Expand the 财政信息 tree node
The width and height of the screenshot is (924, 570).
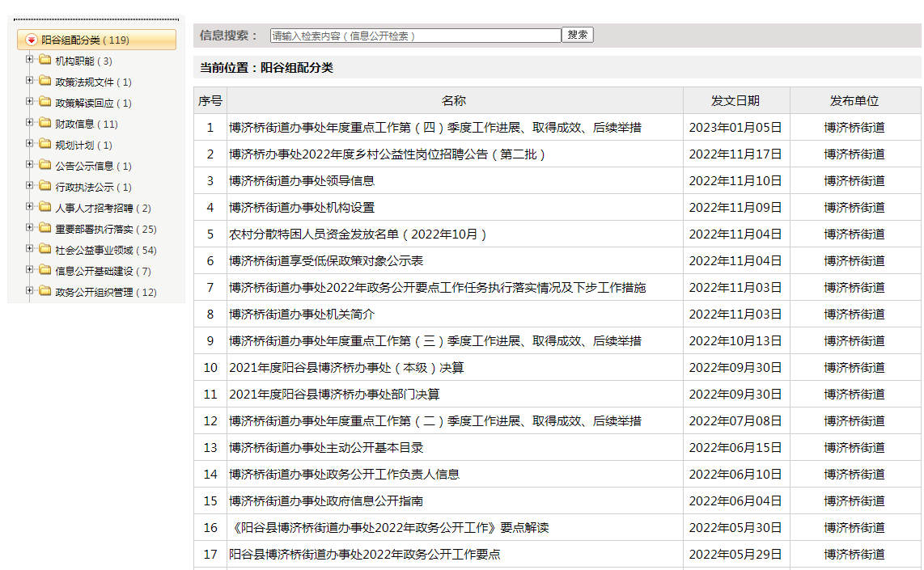tap(29, 122)
